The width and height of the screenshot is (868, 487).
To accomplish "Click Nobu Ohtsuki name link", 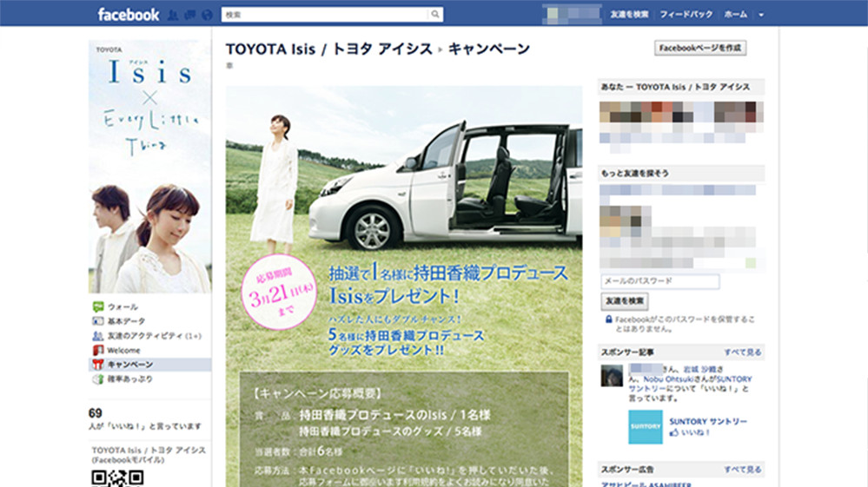I will point(668,379).
